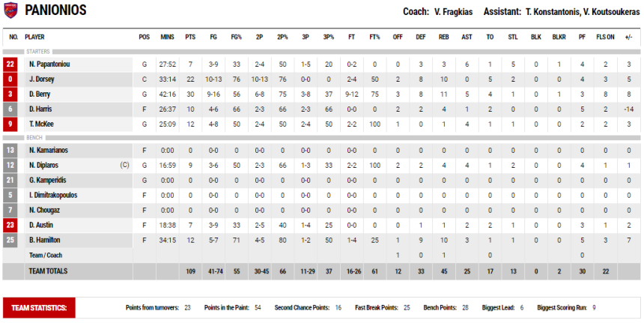Screen dimensions: 644x323
Task: Select jersey number 0 badge for Dorsey
Action: [10, 79]
